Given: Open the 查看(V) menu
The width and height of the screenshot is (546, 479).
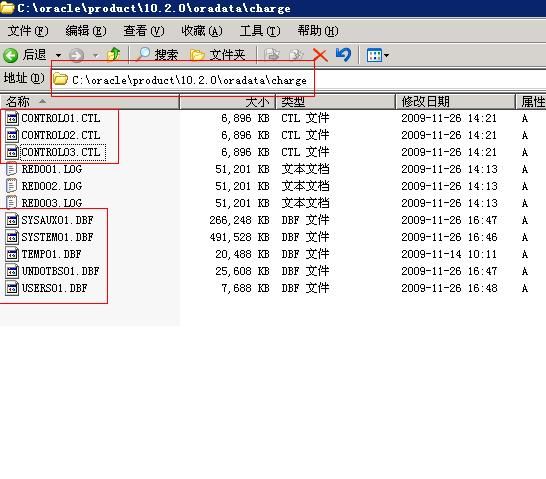Looking at the screenshot, I should click(x=143, y=31).
